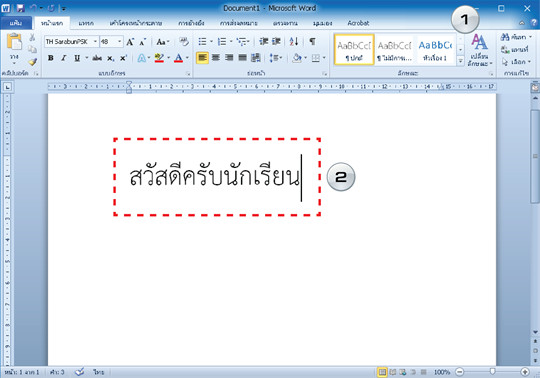The width and height of the screenshot is (540, 378).
Task: Click the Find button in editing group
Action: point(516,37)
